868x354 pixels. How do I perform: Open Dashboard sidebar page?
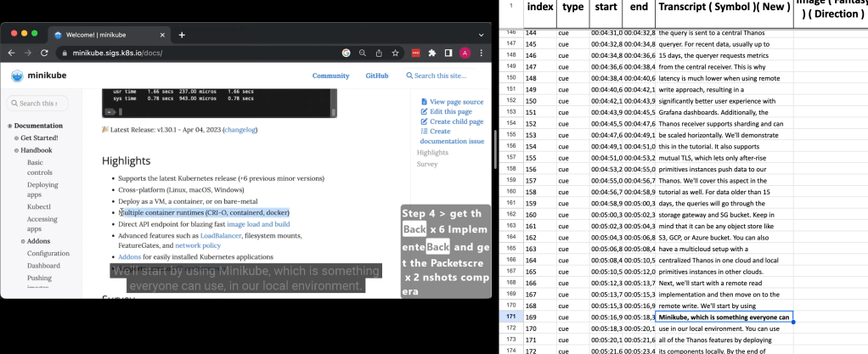pyautogui.click(x=43, y=266)
